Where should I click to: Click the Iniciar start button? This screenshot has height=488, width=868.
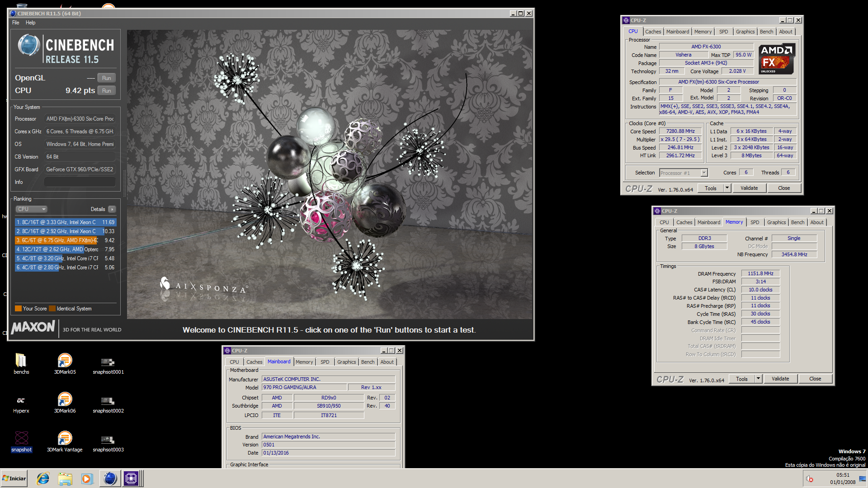[x=14, y=479]
